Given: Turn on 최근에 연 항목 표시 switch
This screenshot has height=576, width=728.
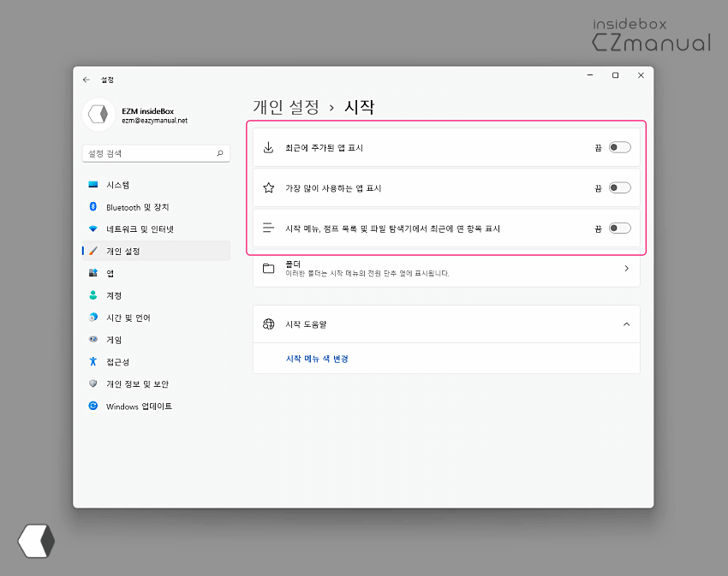Looking at the screenshot, I should (618, 229).
